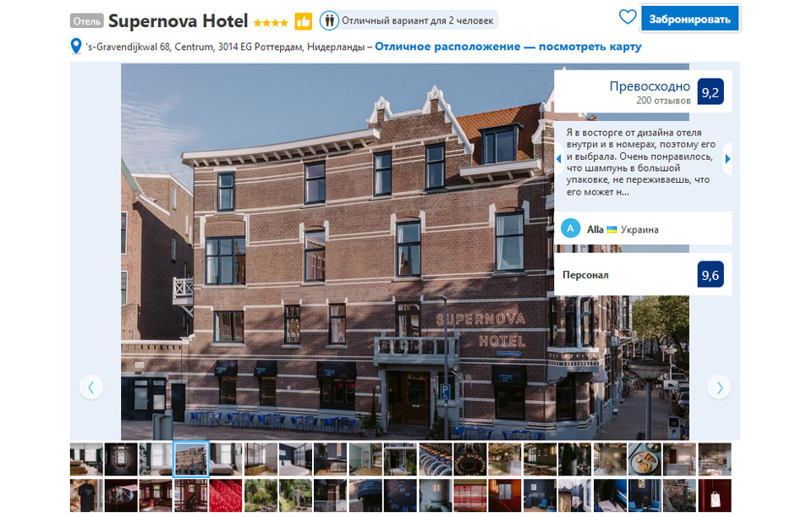This screenshot has height=517, width=812.
Task: Click the four-star rating icons
Action: [x=271, y=22]
